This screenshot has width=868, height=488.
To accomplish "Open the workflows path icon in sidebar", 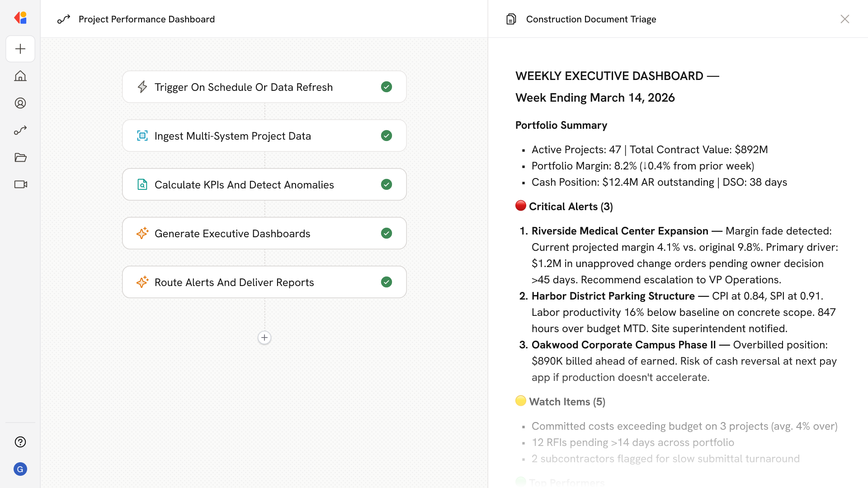I will tap(20, 130).
